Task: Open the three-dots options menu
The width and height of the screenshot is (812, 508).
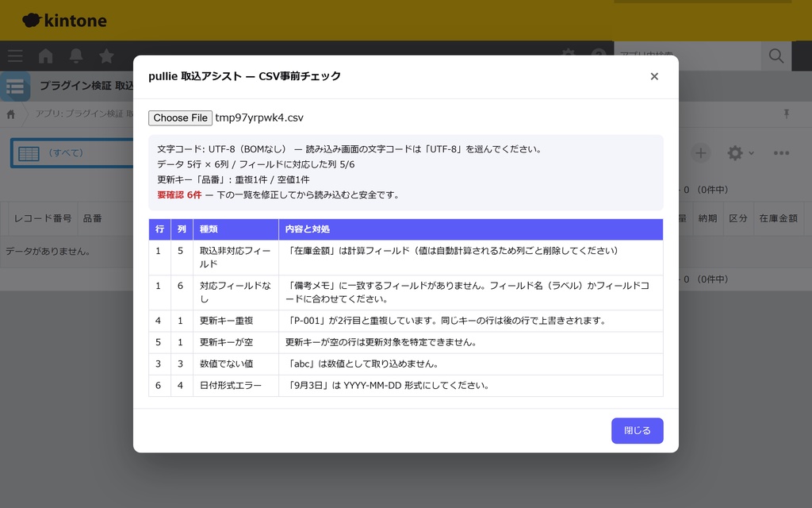Action: coord(781,153)
